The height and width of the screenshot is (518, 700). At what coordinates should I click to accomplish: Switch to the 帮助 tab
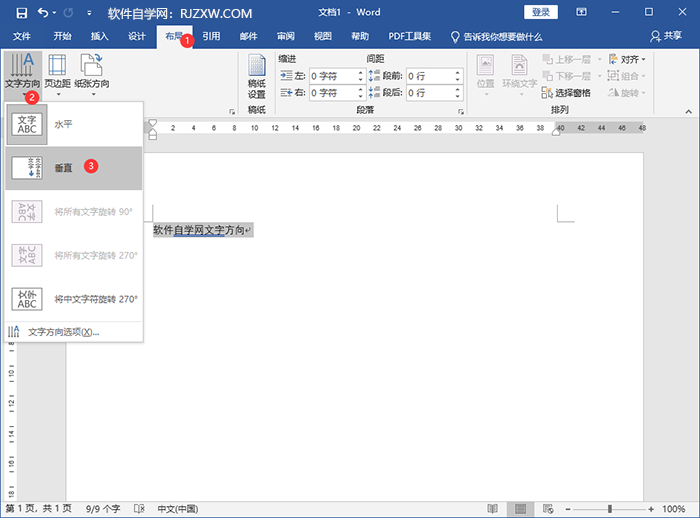[360, 36]
